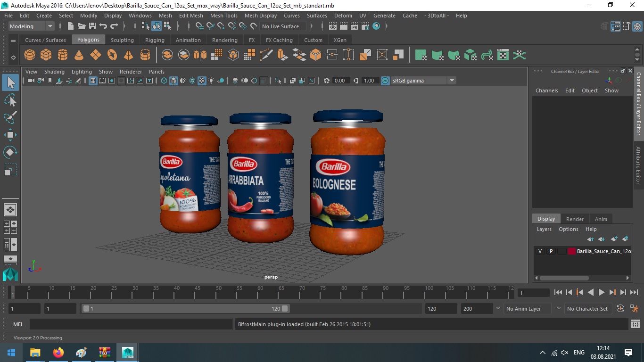Toggle isolate select in viewport
The image size is (644, 362).
coord(279,81)
